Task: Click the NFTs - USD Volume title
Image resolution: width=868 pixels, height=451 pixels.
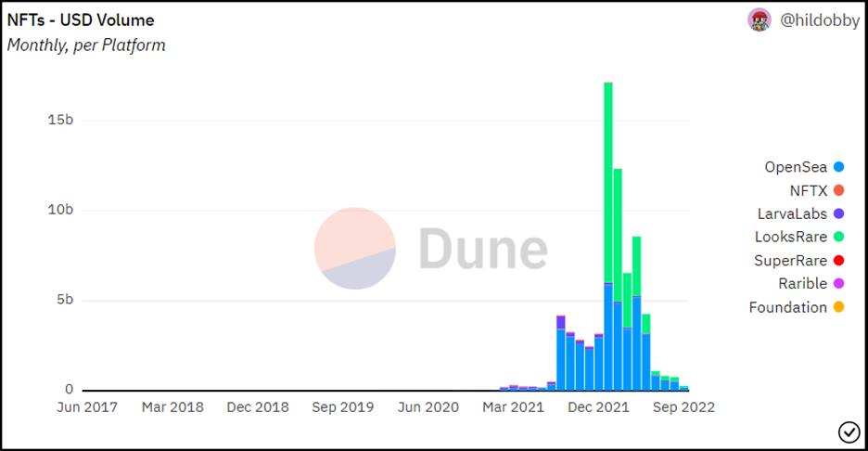Action: click(x=81, y=20)
